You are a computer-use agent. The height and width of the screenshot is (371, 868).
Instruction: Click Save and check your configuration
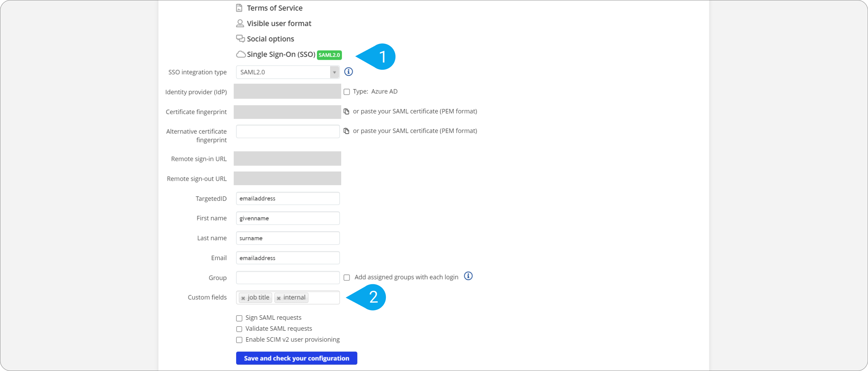click(x=296, y=358)
